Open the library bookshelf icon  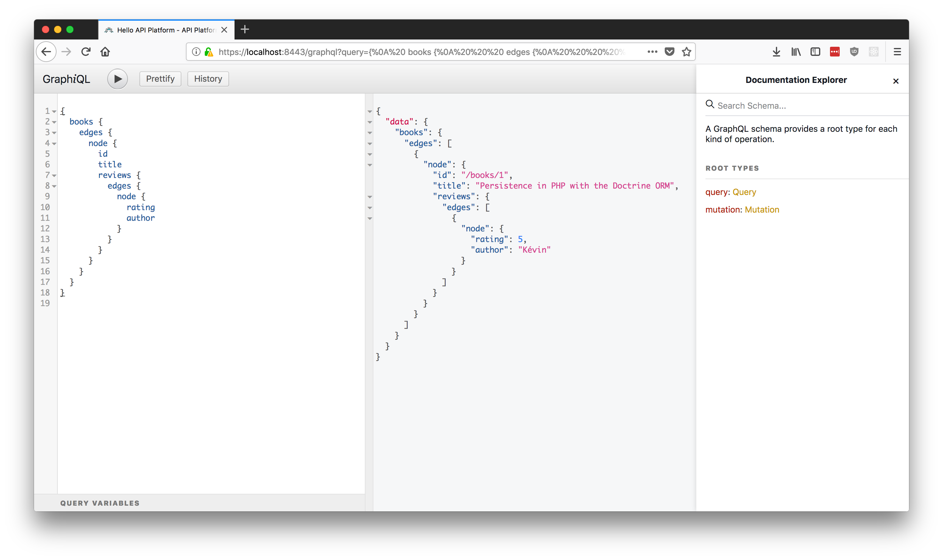[796, 52]
